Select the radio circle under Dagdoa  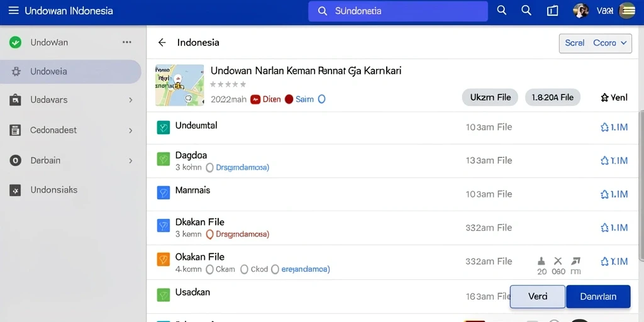tap(209, 167)
